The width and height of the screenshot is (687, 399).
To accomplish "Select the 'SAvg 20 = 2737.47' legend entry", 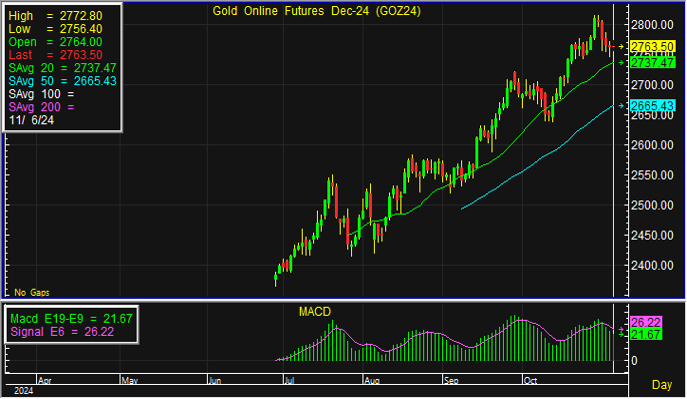I will (62, 68).
